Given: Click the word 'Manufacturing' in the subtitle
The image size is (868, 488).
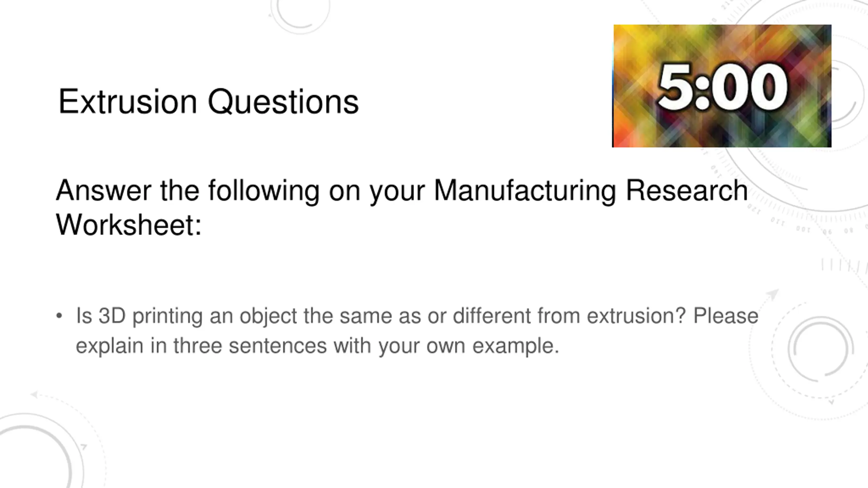Looking at the screenshot, I should tap(525, 190).
